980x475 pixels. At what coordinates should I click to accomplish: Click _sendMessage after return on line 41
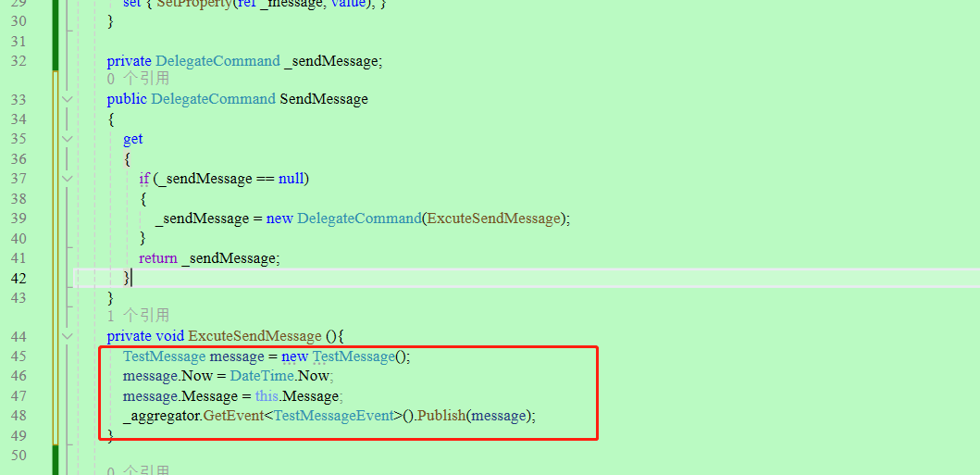click(229, 258)
